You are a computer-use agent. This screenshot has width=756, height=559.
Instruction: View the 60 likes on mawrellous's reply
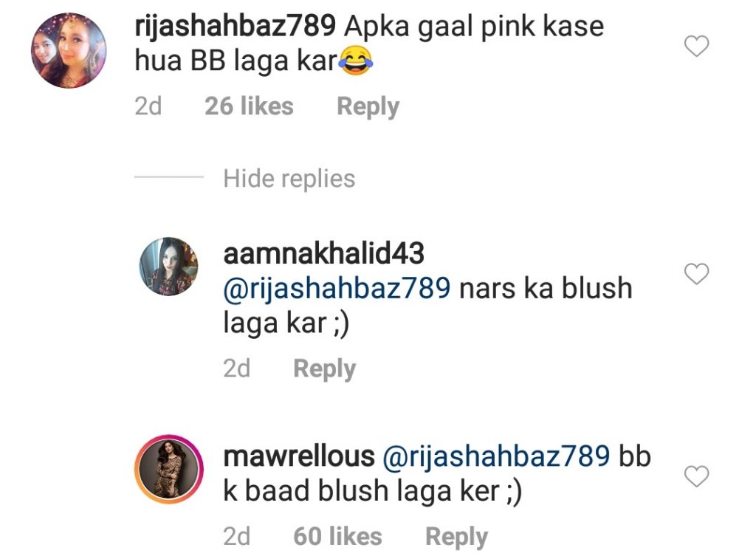(337, 536)
